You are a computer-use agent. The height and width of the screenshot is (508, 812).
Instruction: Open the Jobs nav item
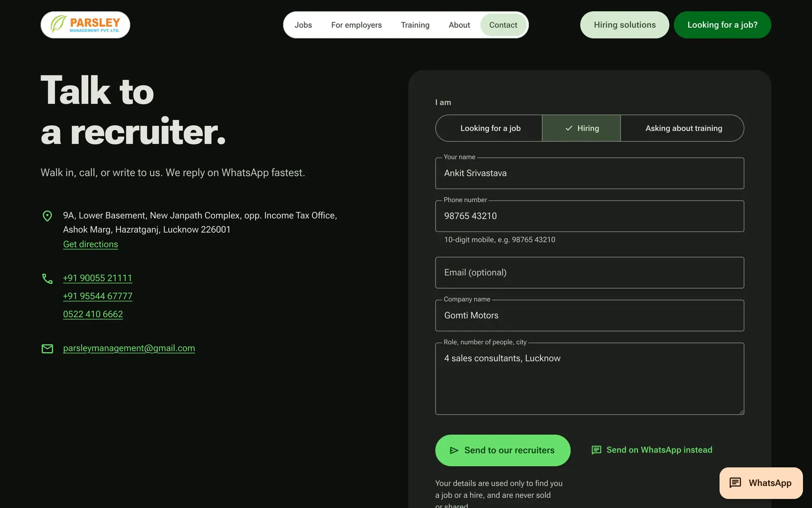click(303, 25)
